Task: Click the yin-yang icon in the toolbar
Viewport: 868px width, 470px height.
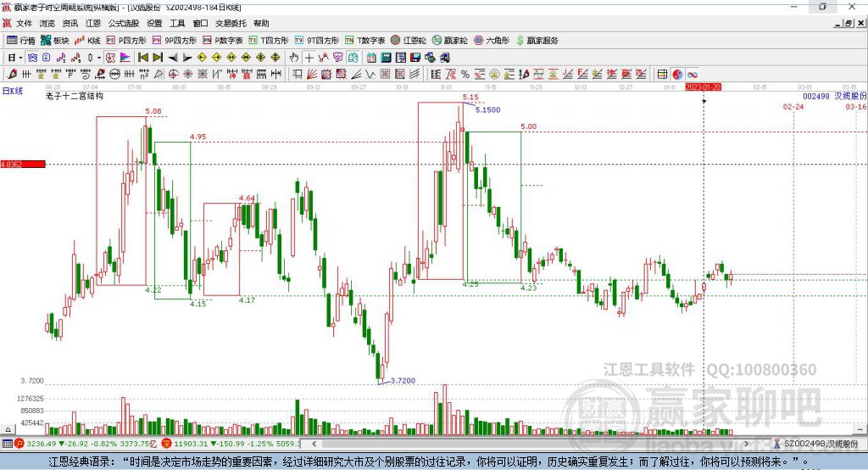Action: point(676,74)
